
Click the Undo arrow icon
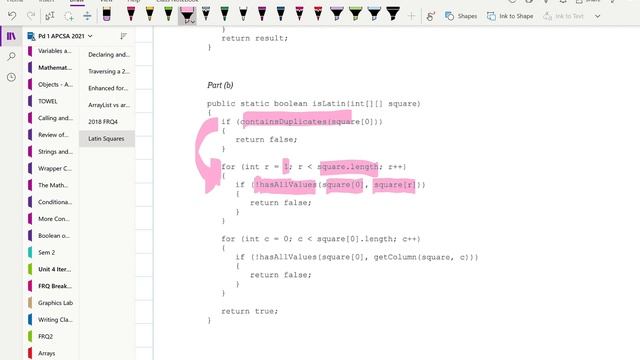click(12, 16)
